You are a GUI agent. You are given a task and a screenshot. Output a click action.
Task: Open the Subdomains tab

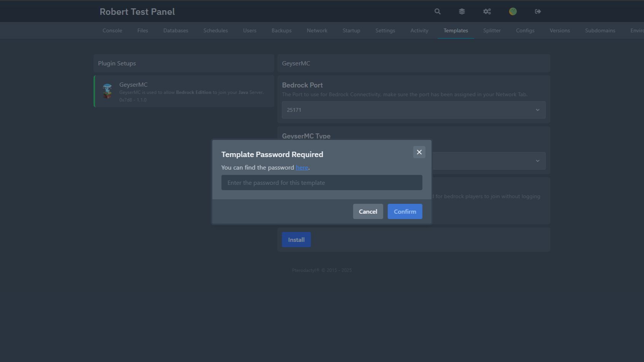[600, 30]
